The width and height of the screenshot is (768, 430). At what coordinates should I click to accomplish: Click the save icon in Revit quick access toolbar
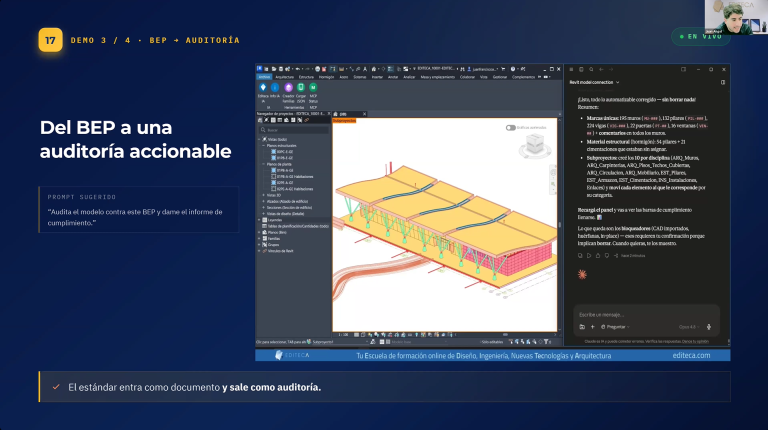[281, 69]
